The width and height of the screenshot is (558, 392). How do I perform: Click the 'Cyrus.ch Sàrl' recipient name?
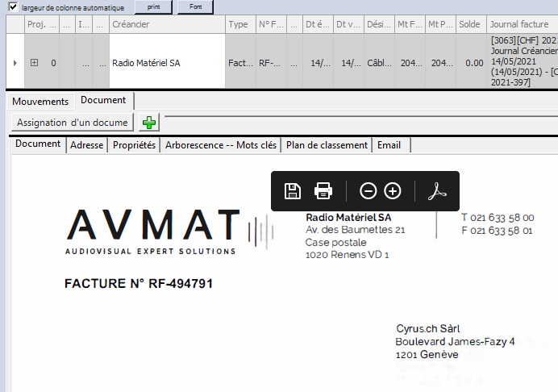click(x=427, y=328)
